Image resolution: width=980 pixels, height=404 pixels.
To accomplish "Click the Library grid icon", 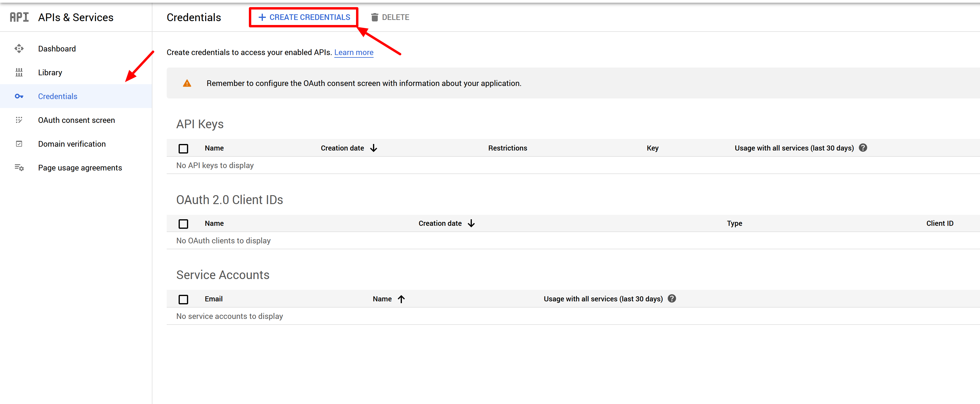I will [19, 73].
